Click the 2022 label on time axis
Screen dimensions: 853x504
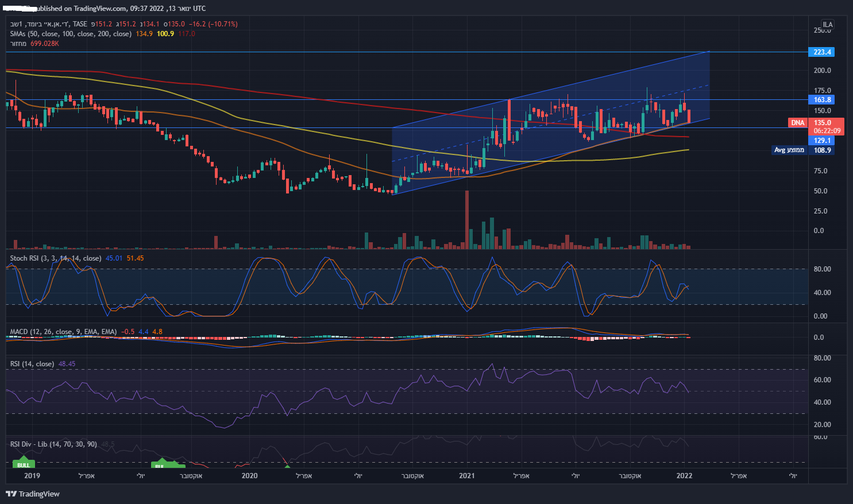click(684, 476)
